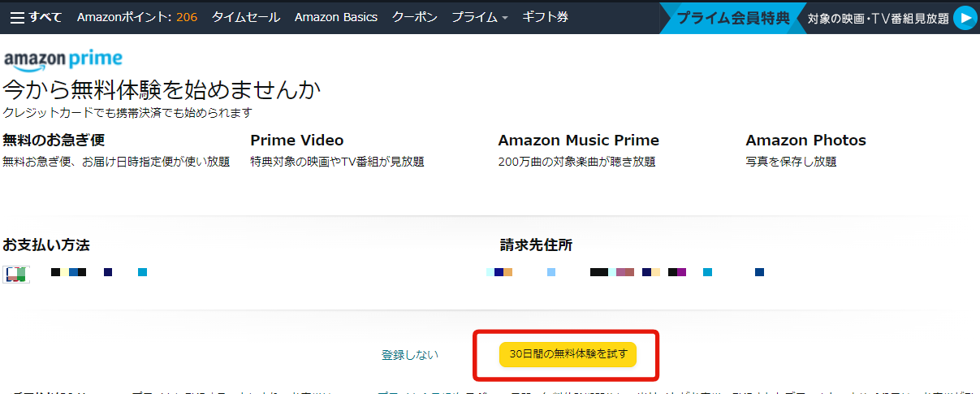Select the Prime Video heading
This screenshot has width=980, height=394.
click(x=297, y=141)
